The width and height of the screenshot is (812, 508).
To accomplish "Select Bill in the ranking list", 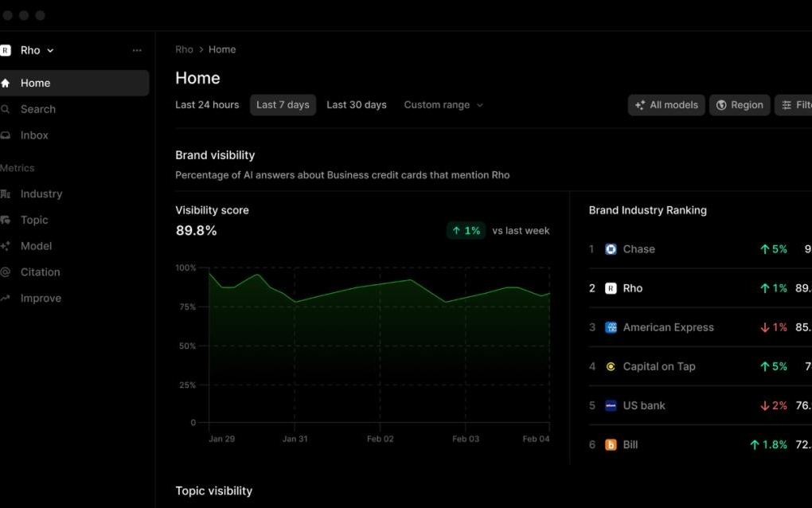I will pyautogui.click(x=700, y=445).
